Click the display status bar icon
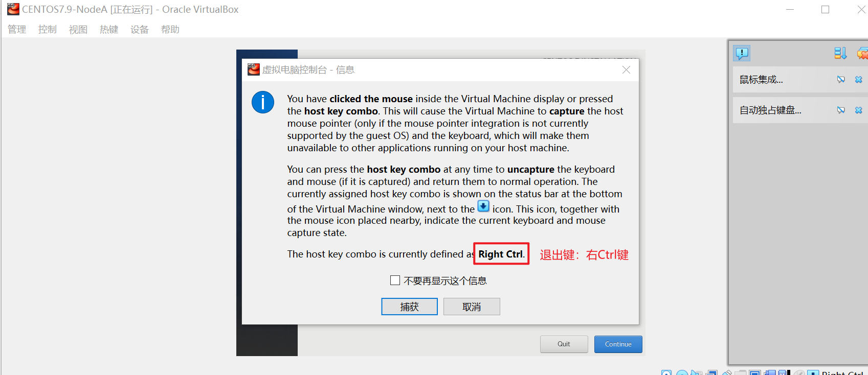868x375 pixels. [755, 373]
